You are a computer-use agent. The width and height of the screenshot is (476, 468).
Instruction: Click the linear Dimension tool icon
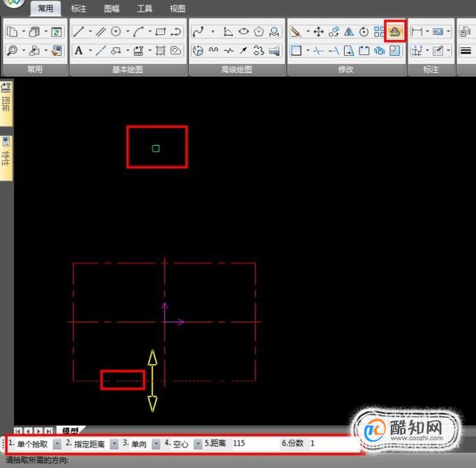417,31
